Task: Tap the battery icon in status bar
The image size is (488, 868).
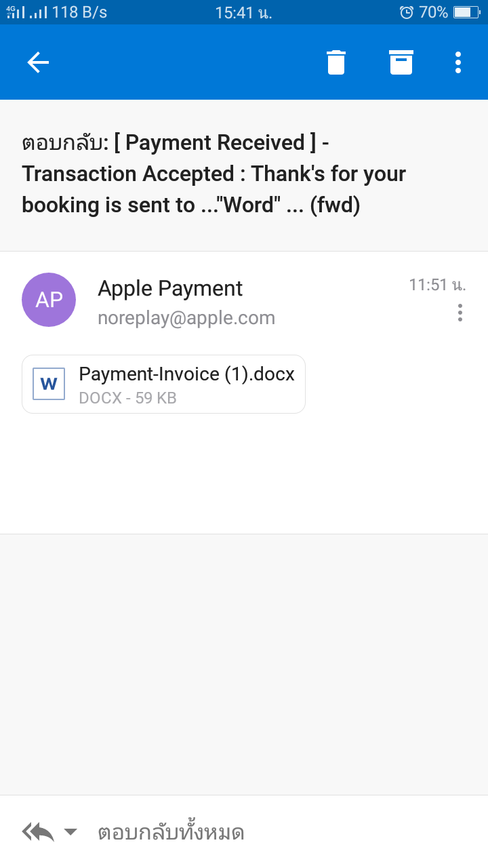Action: pos(466,12)
